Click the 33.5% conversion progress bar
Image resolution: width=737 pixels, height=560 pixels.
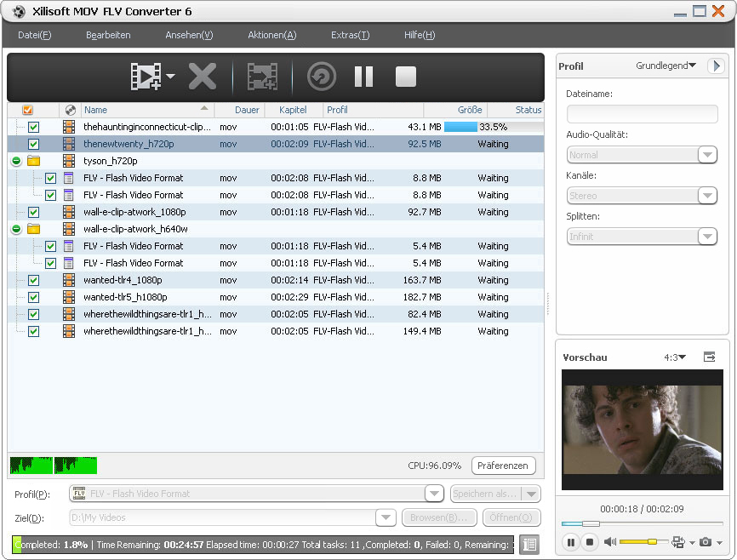coord(493,127)
